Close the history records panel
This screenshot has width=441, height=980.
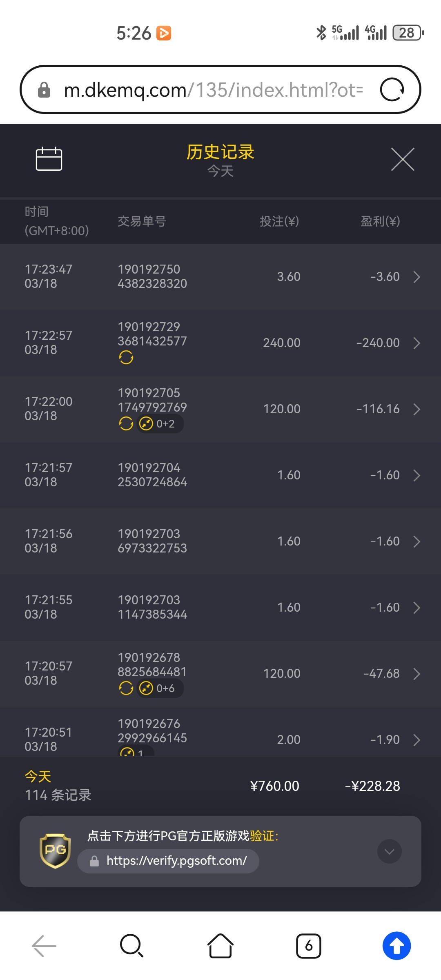(x=403, y=159)
